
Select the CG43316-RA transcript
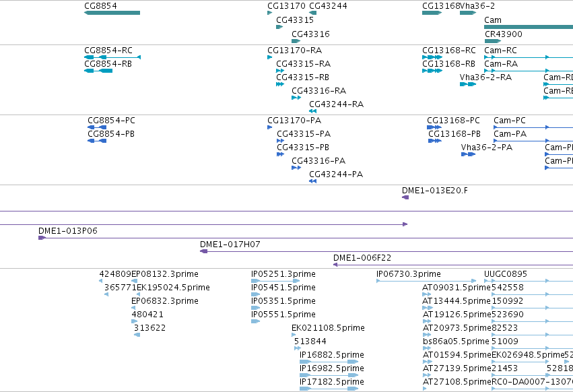pos(296,98)
